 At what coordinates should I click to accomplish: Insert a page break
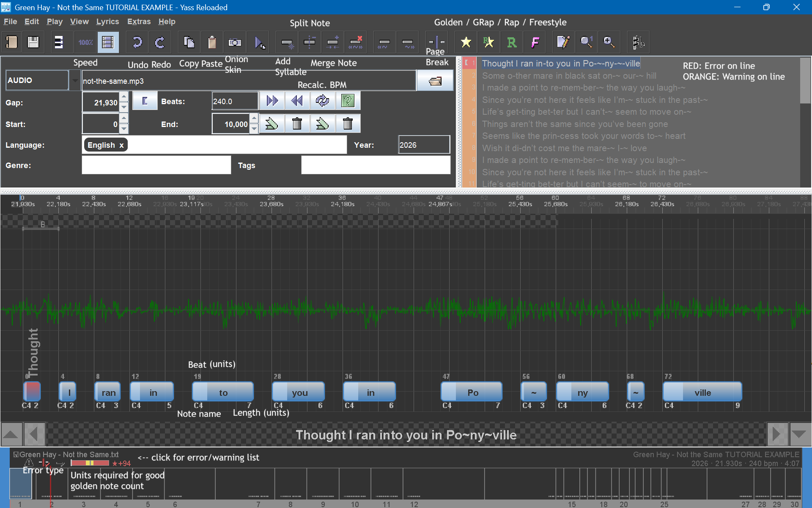point(436,42)
